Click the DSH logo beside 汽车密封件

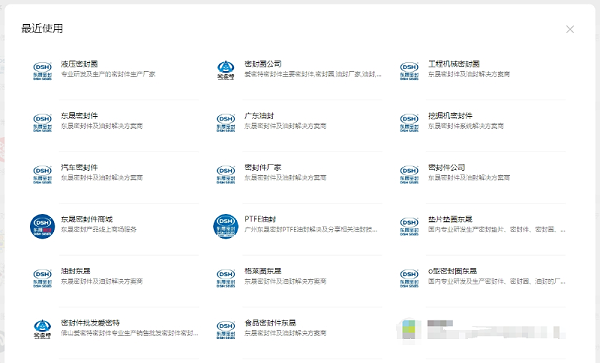point(42,175)
